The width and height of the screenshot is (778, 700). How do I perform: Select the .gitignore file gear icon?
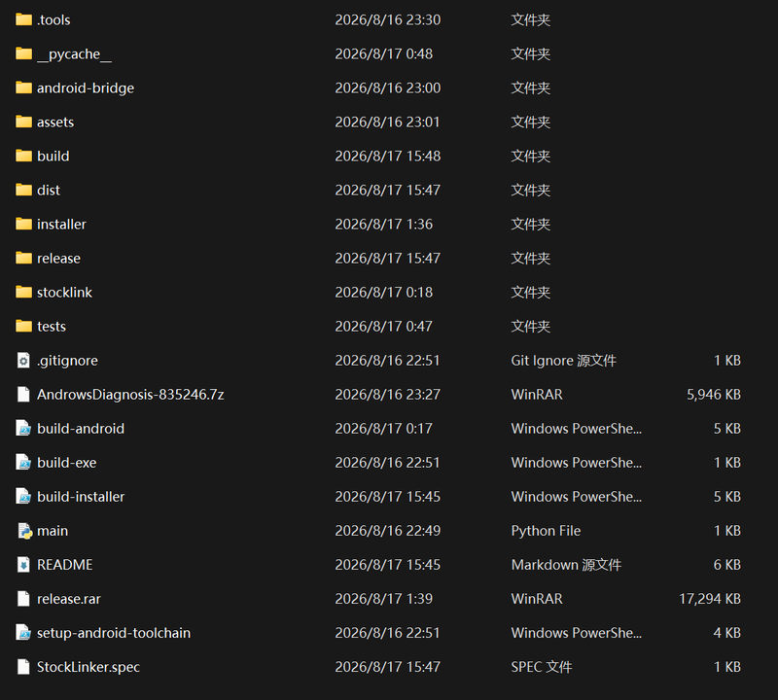click(23, 360)
